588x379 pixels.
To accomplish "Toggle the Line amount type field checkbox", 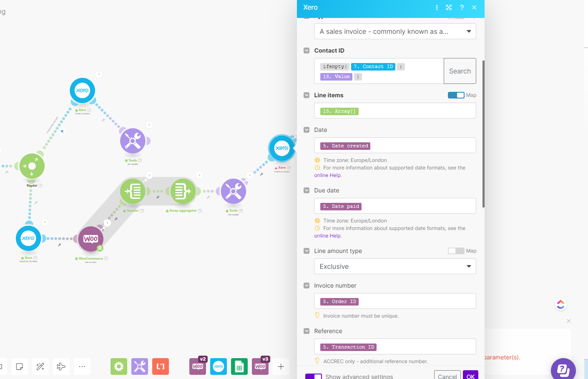I will 307,251.
